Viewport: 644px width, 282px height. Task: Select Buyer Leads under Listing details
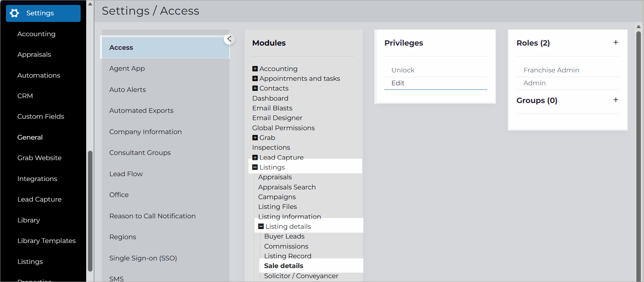click(x=284, y=236)
